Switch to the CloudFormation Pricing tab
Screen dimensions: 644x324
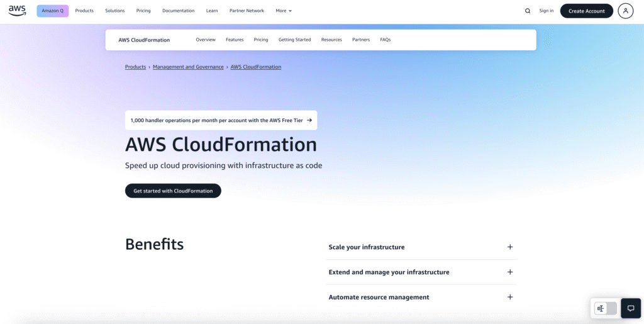tap(261, 40)
